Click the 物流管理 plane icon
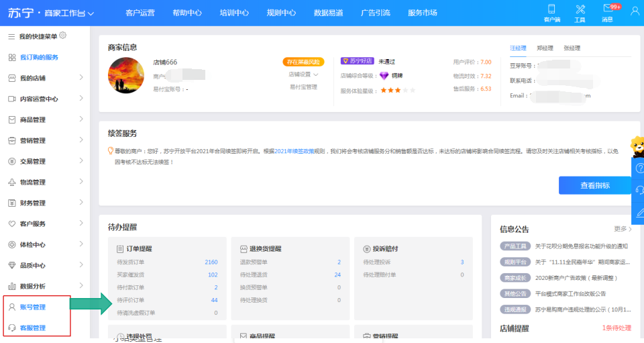The image size is (644, 343). tap(12, 183)
